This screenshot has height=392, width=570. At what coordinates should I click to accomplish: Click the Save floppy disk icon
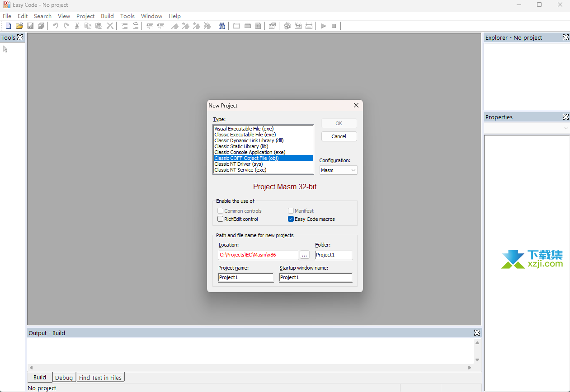tap(30, 26)
